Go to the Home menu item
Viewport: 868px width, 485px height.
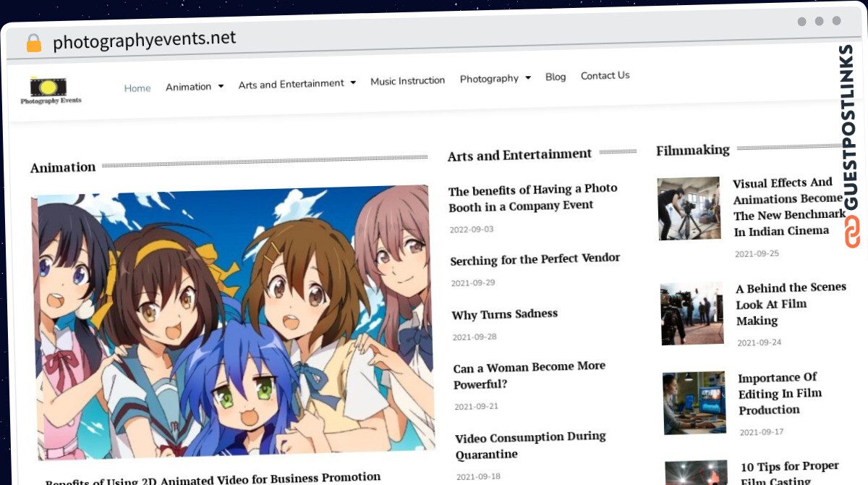point(137,88)
